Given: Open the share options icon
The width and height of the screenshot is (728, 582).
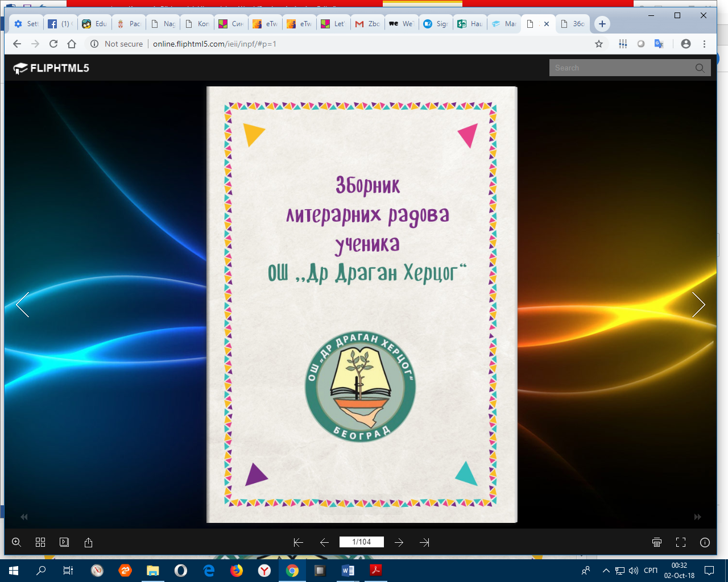Looking at the screenshot, I should [88, 542].
